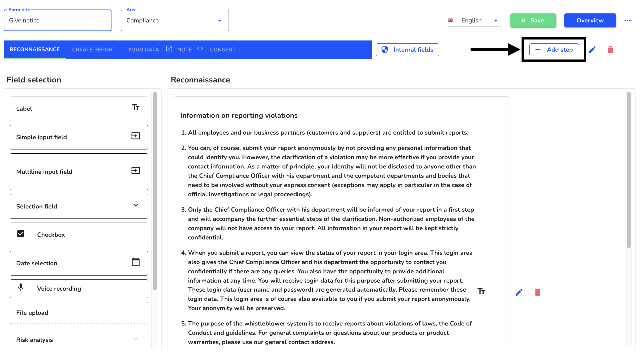
Task: Click the three-dot overflow menu icon
Action: [x=628, y=20]
